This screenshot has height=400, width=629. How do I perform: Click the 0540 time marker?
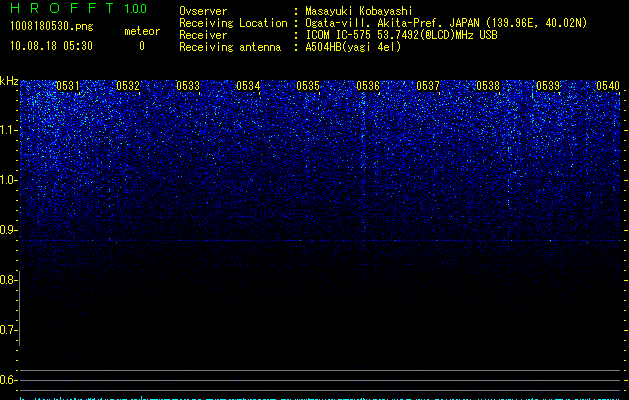(x=608, y=86)
